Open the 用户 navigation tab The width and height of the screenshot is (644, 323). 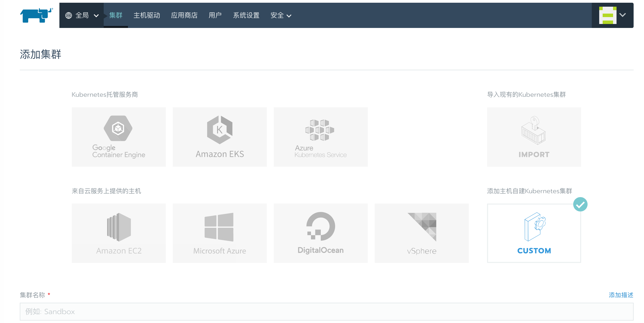(x=215, y=15)
